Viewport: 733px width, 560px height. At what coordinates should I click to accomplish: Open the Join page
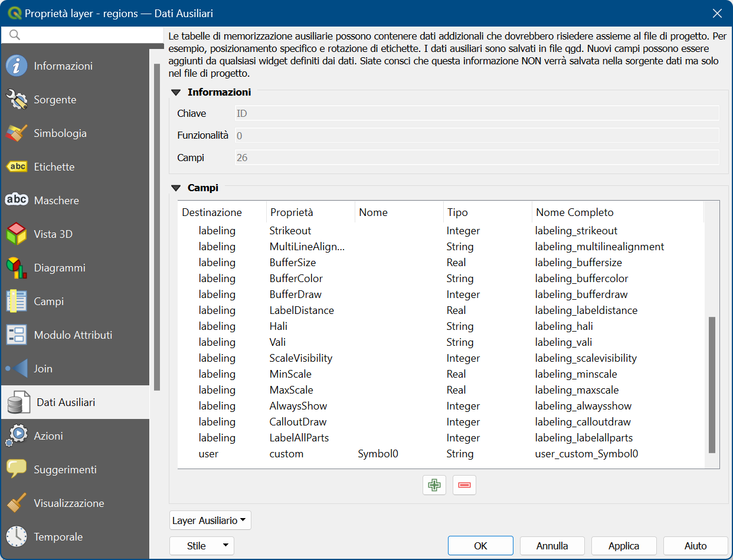point(75,369)
